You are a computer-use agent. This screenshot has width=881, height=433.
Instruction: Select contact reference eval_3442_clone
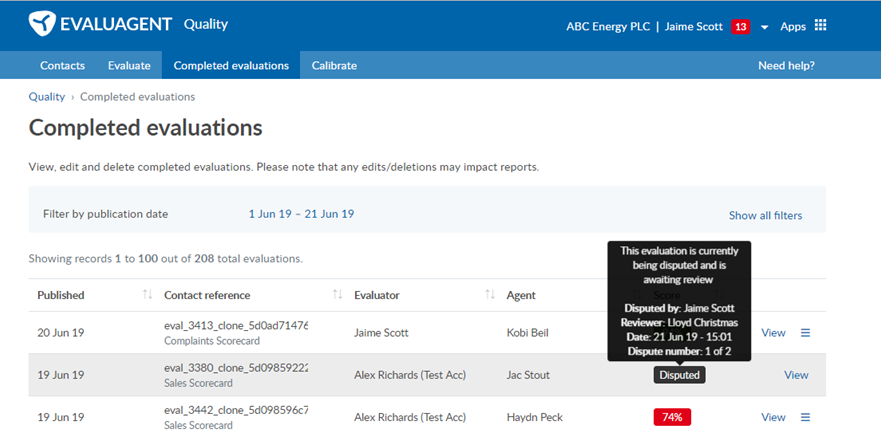(x=236, y=410)
